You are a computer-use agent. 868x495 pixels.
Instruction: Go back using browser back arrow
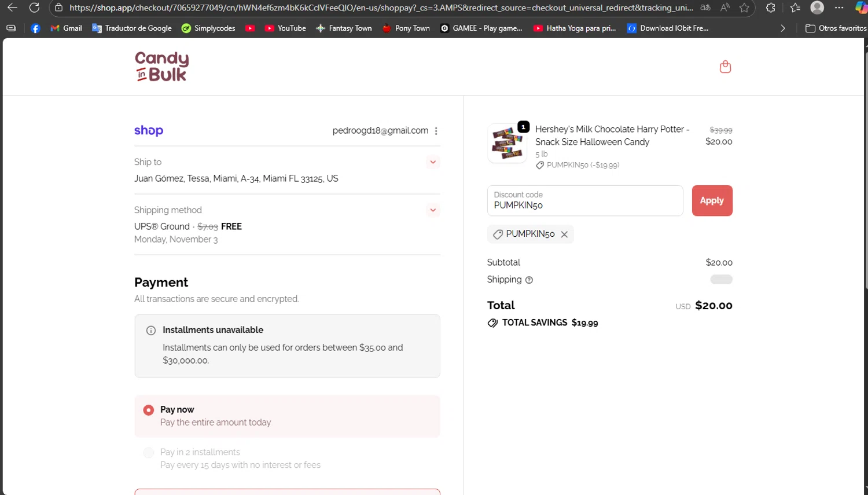pyautogui.click(x=12, y=8)
